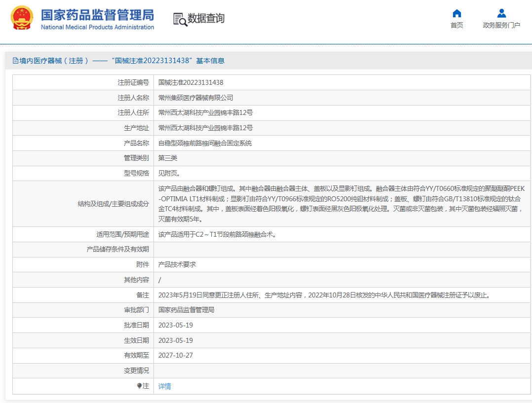
Task: Select the structure description paragraph starting 该产品由融合器
Action: point(342,204)
